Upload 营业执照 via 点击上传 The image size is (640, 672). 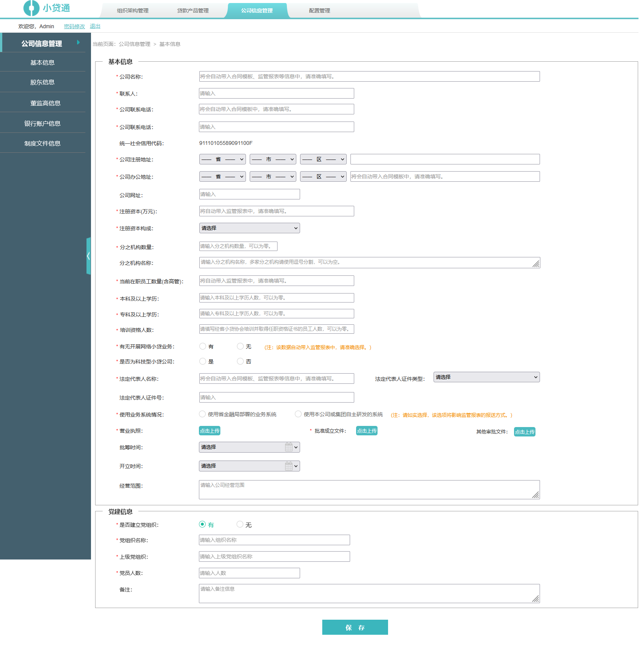point(209,431)
